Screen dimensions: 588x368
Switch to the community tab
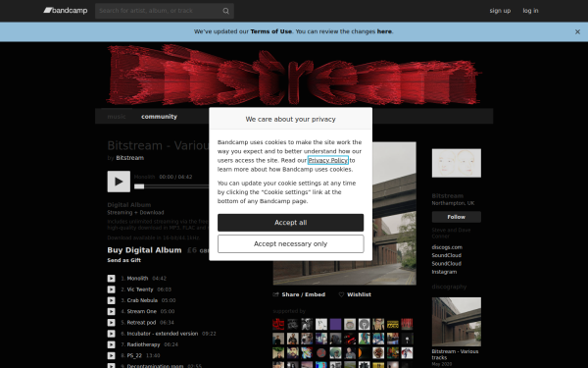159,117
